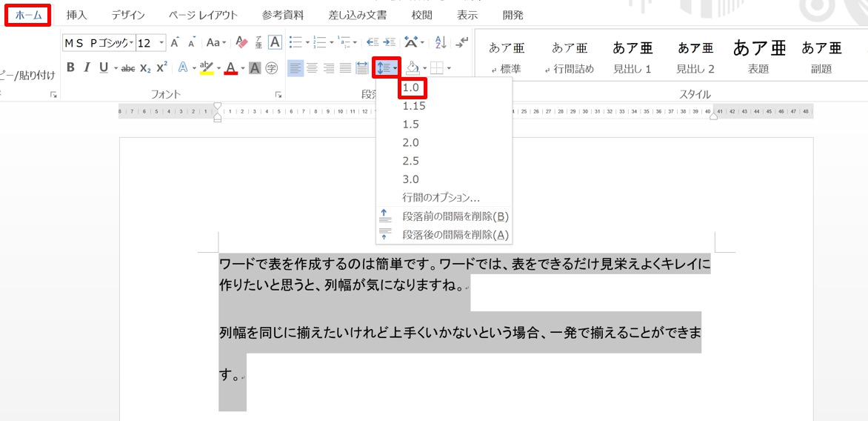Switch to ホーム tab
868x421 pixels.
(x=28, y=15)
